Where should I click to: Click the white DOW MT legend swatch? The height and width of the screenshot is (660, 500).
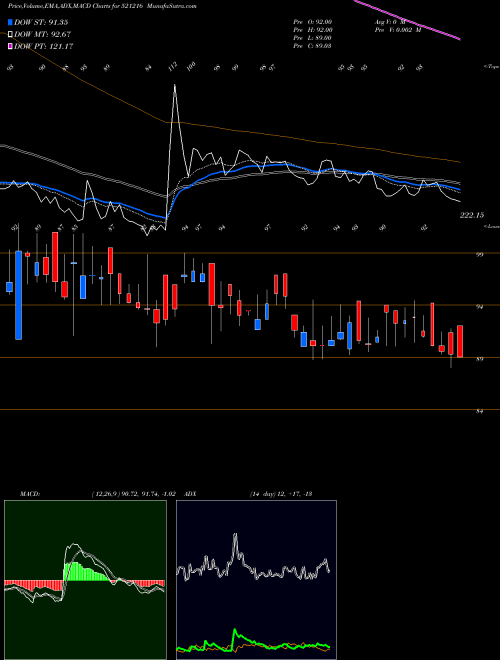(10, 35)
